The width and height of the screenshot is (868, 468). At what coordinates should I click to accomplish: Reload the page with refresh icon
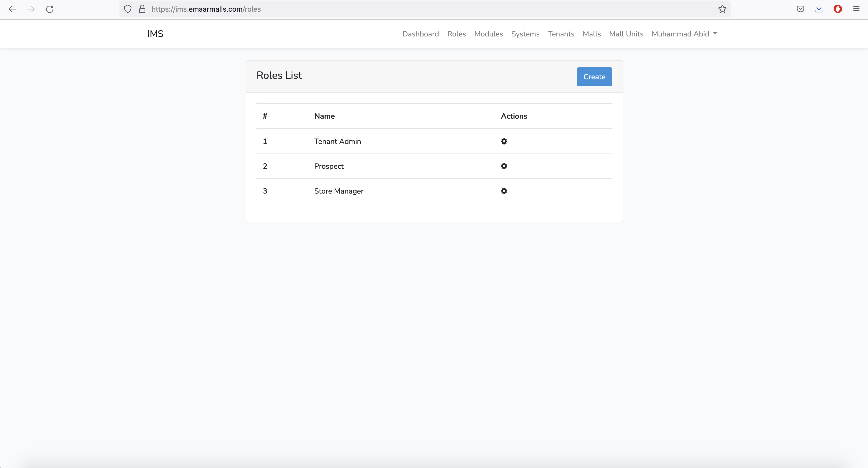(50, 9)
